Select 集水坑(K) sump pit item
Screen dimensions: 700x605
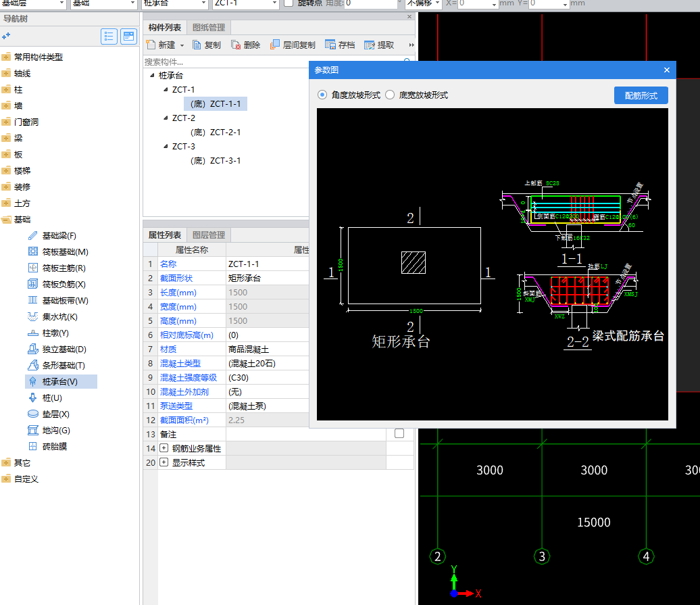(53, 316)
